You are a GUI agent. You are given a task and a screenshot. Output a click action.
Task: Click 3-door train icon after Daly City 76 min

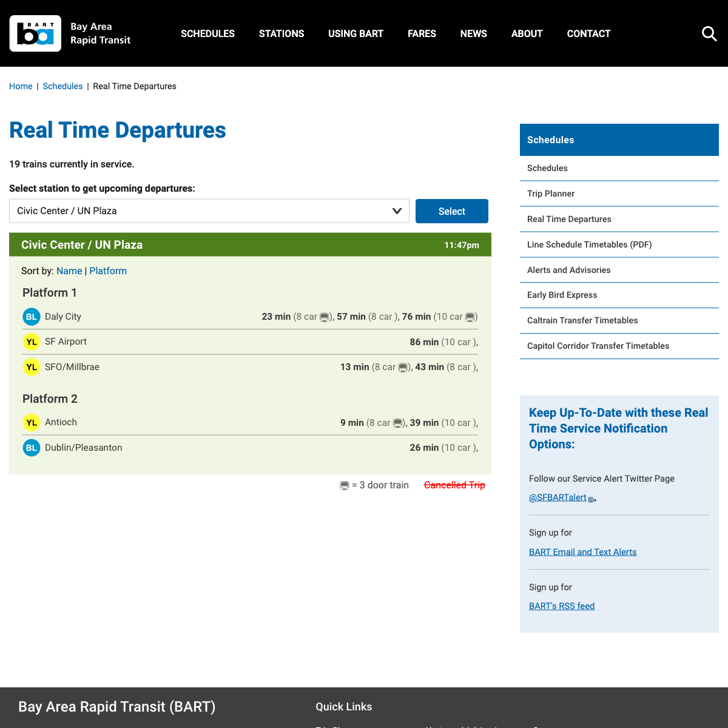(470, 317)
